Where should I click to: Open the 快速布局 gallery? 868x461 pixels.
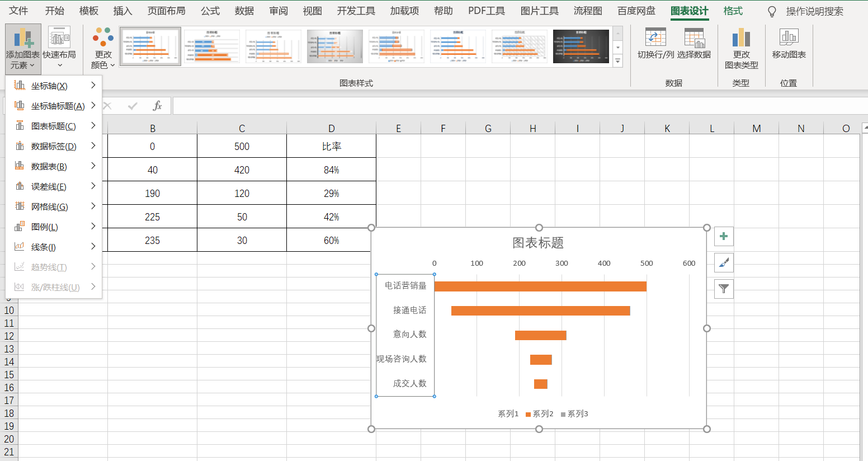pyautogui.click(x=59, y=49)
